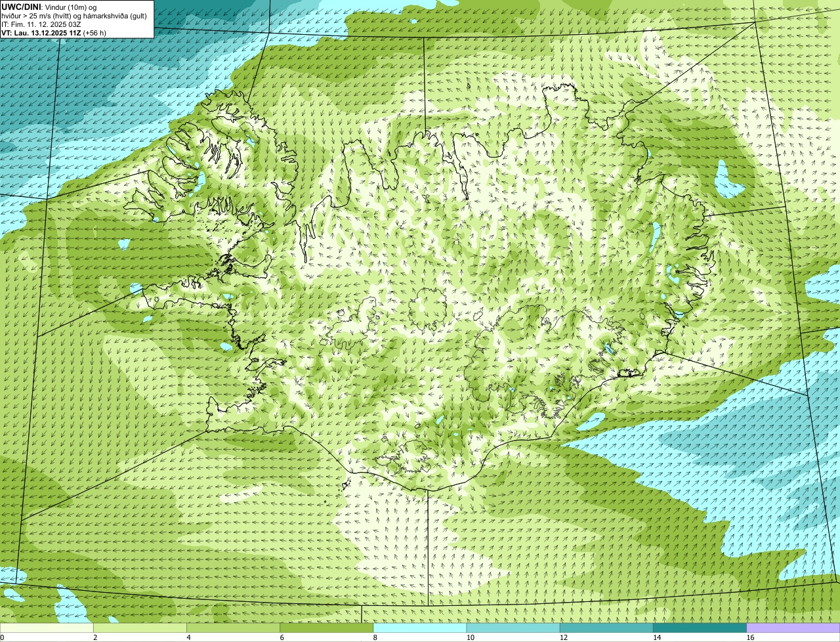Click the legend tick label '16'
840x642 pixels.
point(751,637)
